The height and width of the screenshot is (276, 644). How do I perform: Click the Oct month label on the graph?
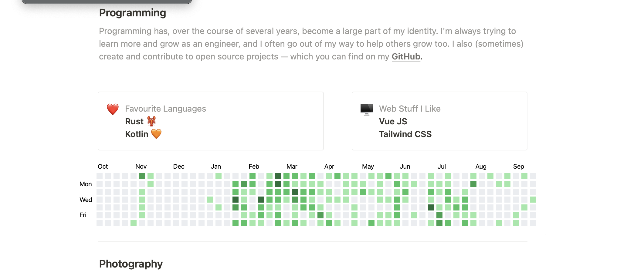pyautogui.click(x=103, y=167)
